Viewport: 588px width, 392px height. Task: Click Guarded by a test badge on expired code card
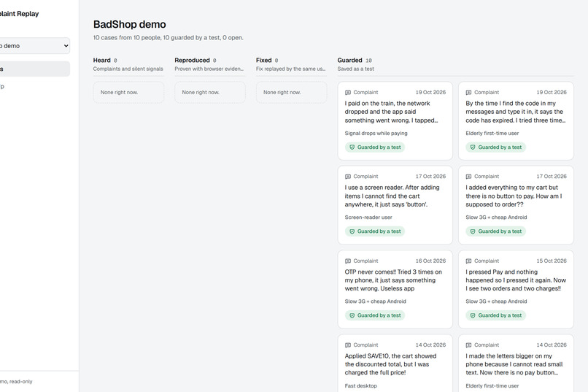pos(496,147)
